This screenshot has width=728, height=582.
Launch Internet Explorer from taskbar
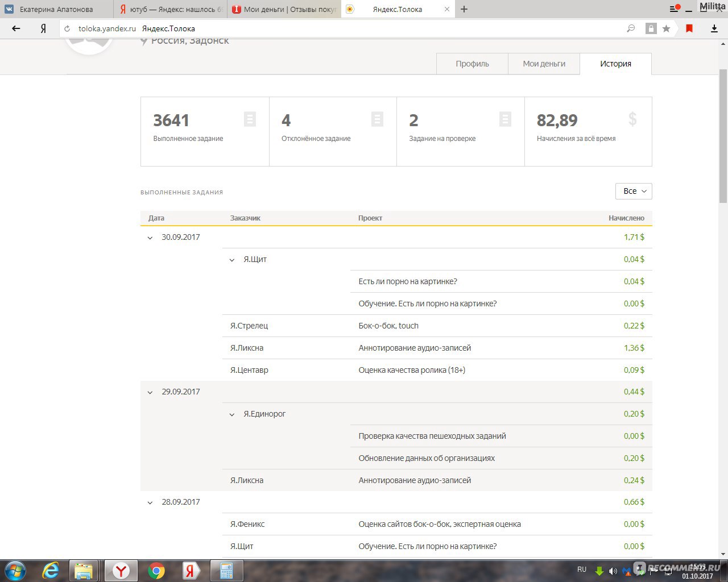pyautogui.click(x=51, y=571)
